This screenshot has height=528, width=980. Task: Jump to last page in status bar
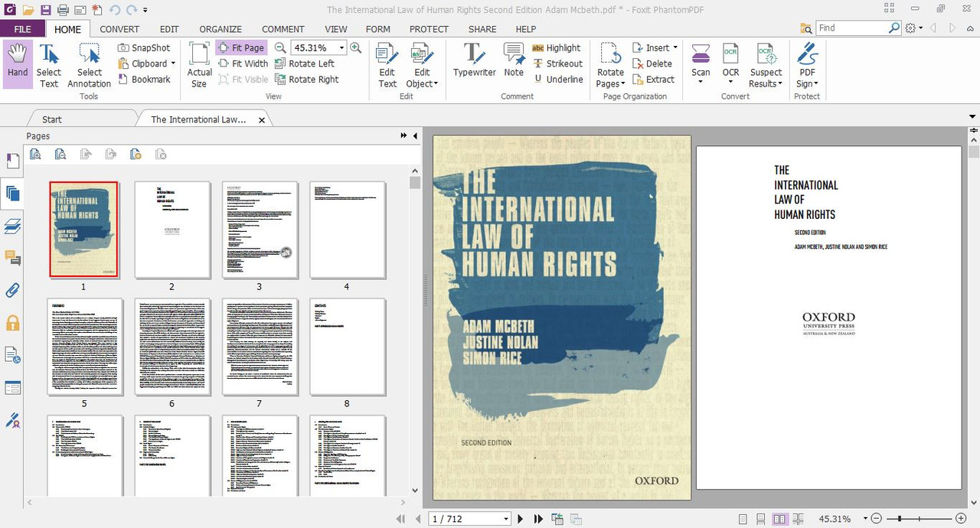coord(538,518)
